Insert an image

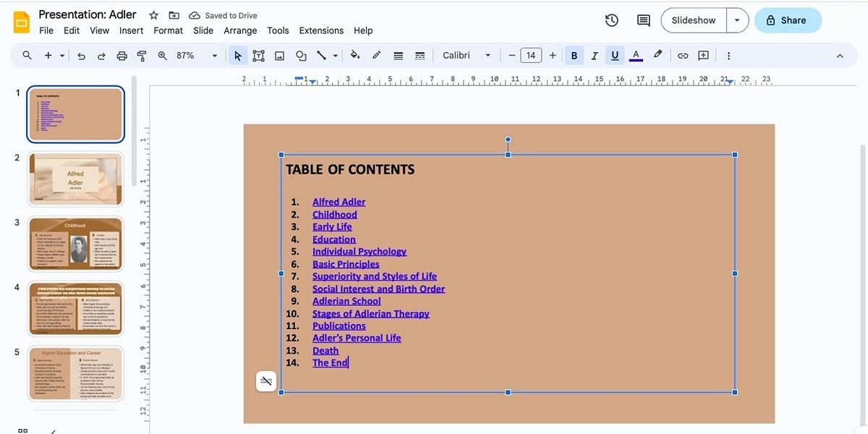tap(279, 55)
